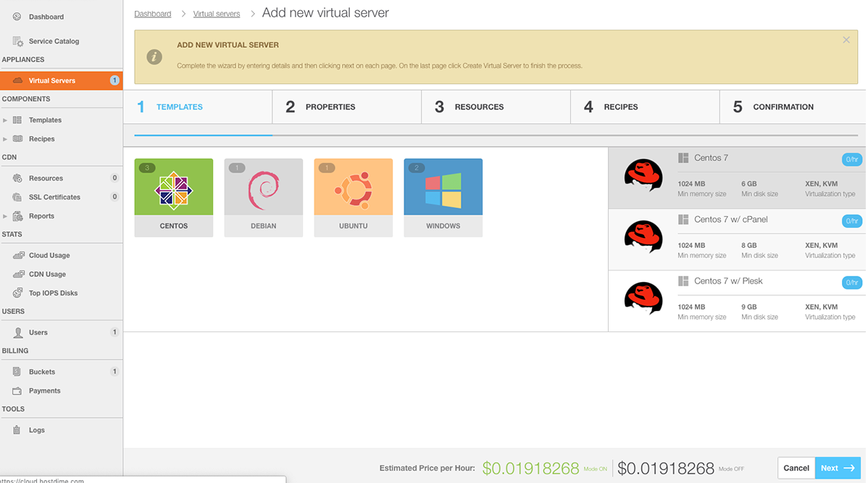Expand the Templates tree arrow

click(x=5, y=120)
